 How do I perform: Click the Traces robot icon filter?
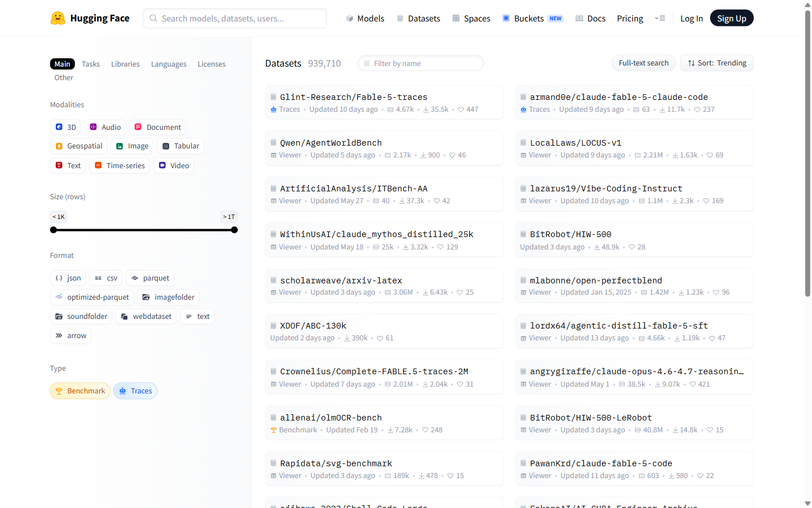tap(122, 391)
